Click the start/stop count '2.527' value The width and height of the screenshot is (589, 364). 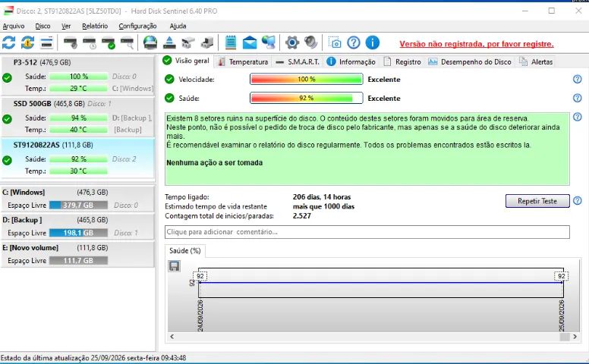(x=302, y=216)
